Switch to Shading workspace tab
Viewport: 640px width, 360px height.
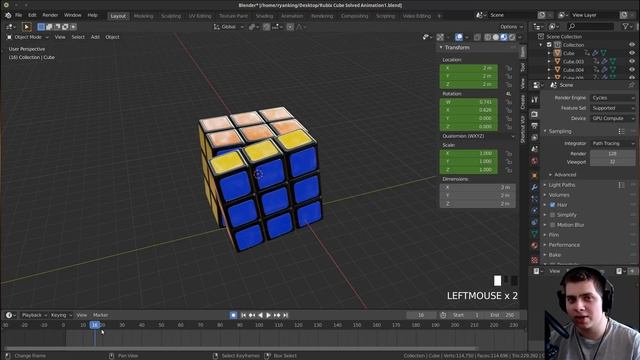pyautogui.click(x=264, y=16)
